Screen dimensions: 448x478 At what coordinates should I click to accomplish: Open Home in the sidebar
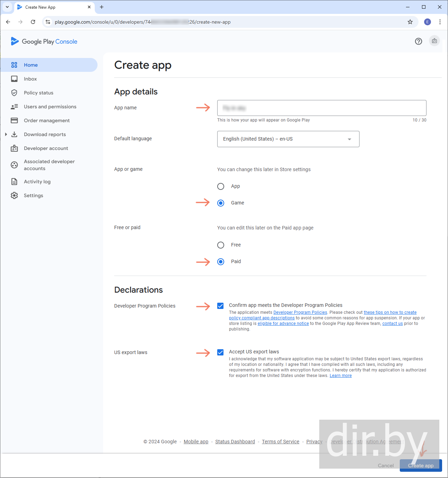click(x=49, y=65)
